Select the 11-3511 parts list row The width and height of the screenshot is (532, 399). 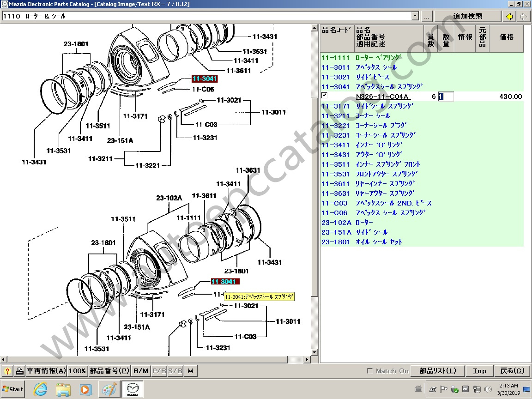tap(422, 164)
